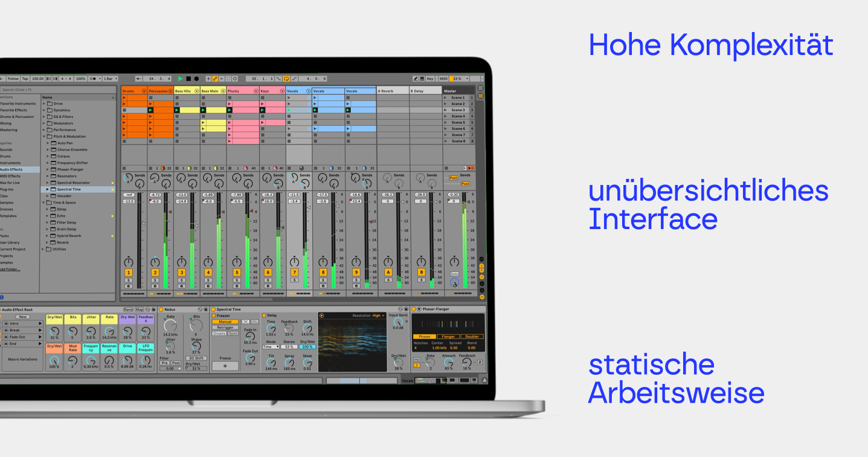This screenshot has width=868, height=457.
Task: Click the track 3 volume fader handle
Action: [195, 225]
